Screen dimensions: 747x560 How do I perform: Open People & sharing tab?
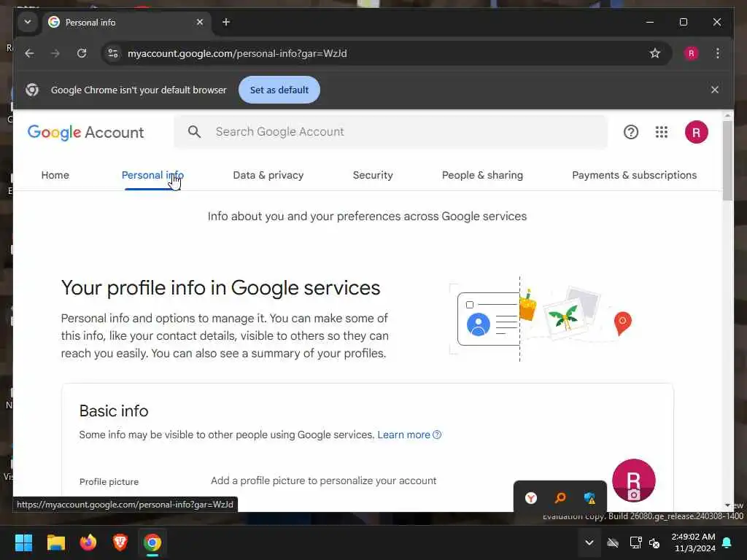click(482, 175)
